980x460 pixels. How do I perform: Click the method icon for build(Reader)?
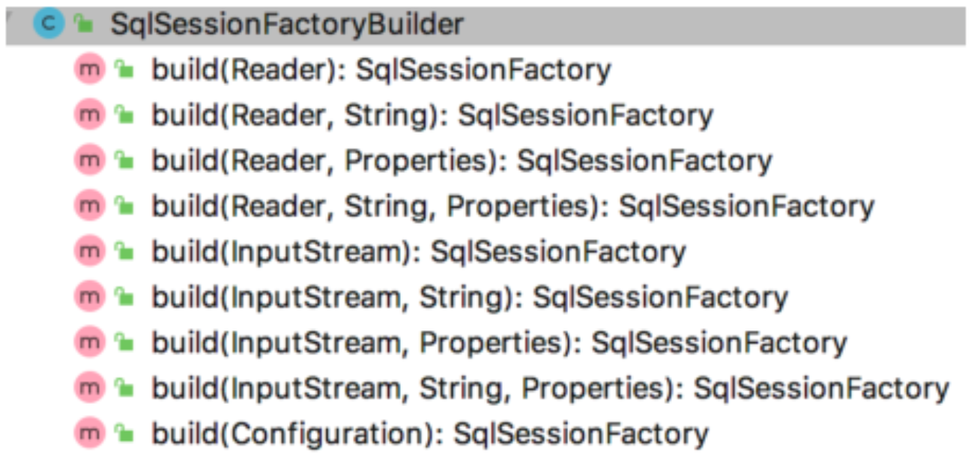tap(89, 70)
